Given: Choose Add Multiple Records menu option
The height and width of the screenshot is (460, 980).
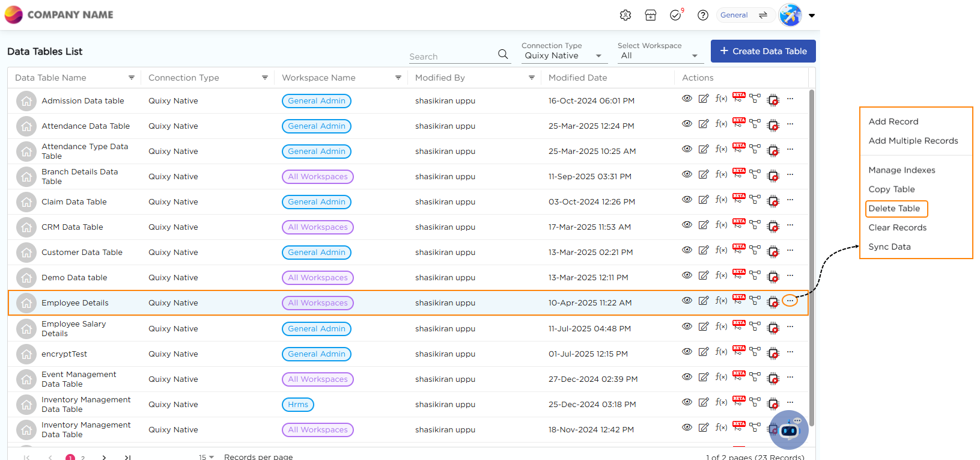Looking at the screenshot, I should (913, 141).
